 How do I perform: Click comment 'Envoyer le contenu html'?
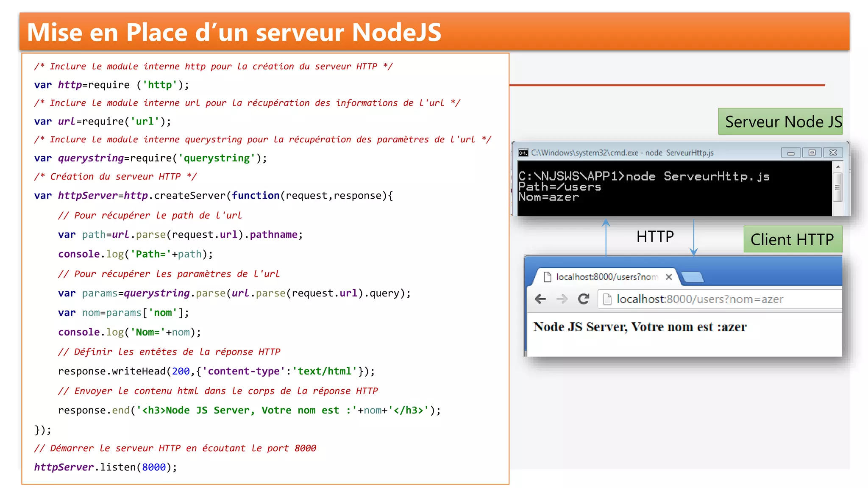point(218,391)
